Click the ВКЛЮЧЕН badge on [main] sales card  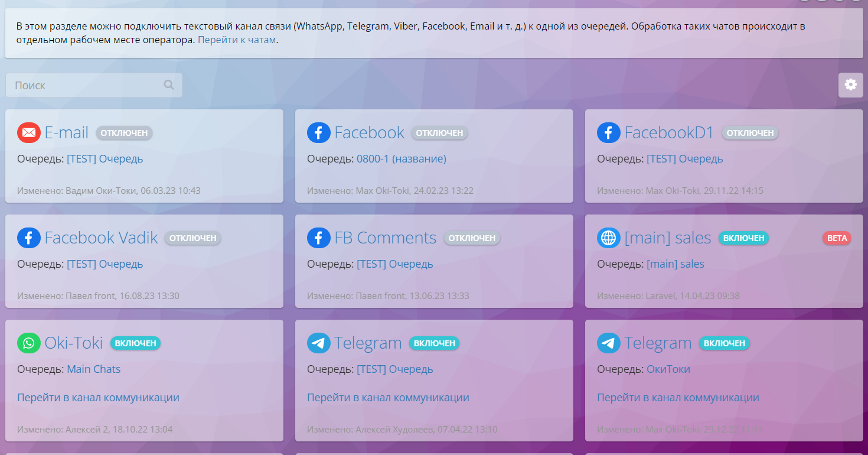743,238
